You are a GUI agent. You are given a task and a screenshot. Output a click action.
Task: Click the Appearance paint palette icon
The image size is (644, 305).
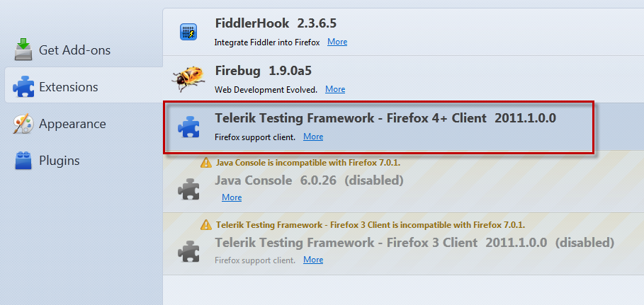point(23,124)
